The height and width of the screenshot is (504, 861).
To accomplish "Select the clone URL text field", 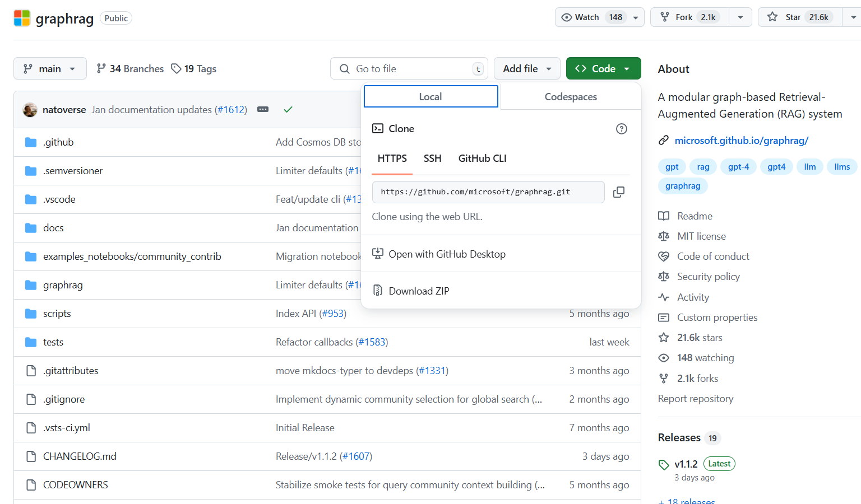I will click(488, 192).
